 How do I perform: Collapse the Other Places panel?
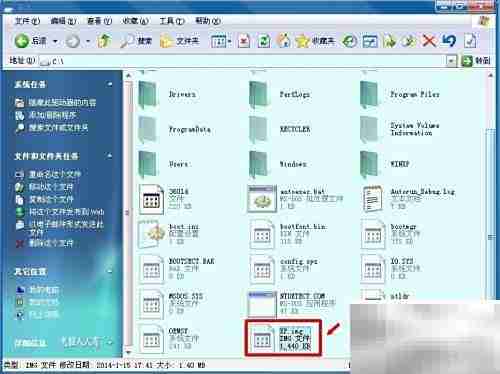point(110,272)
